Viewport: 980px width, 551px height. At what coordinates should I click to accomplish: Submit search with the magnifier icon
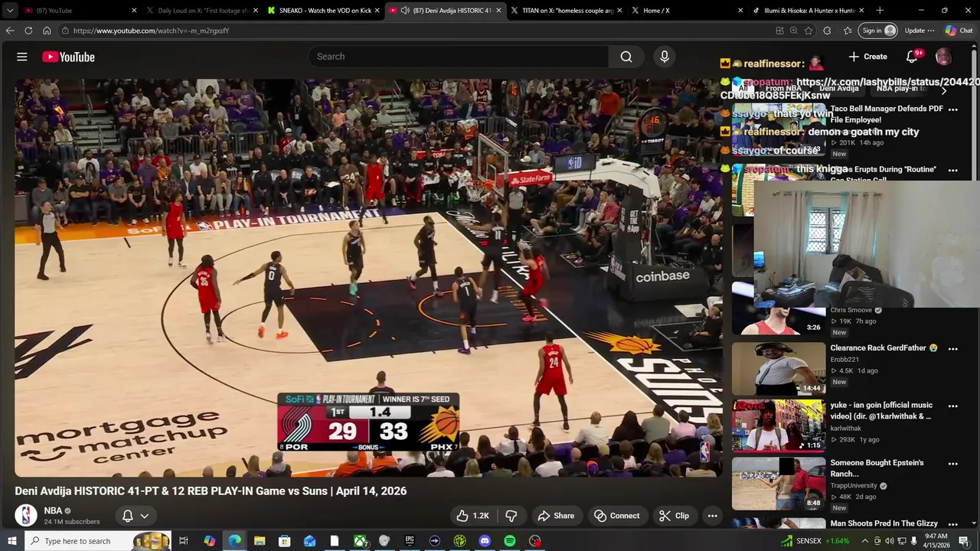[626, 57]
